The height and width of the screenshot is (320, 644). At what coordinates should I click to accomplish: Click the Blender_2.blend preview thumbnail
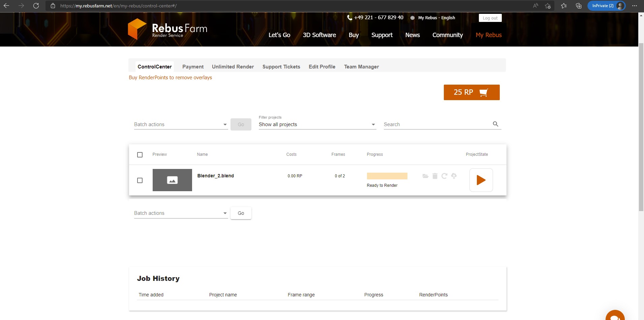tap(172, 180)
